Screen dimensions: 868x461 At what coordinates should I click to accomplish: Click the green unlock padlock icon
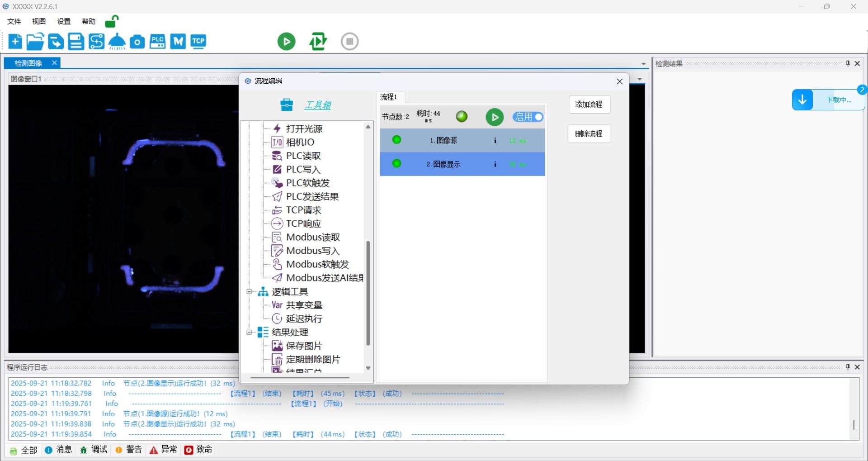coord(111,21)
